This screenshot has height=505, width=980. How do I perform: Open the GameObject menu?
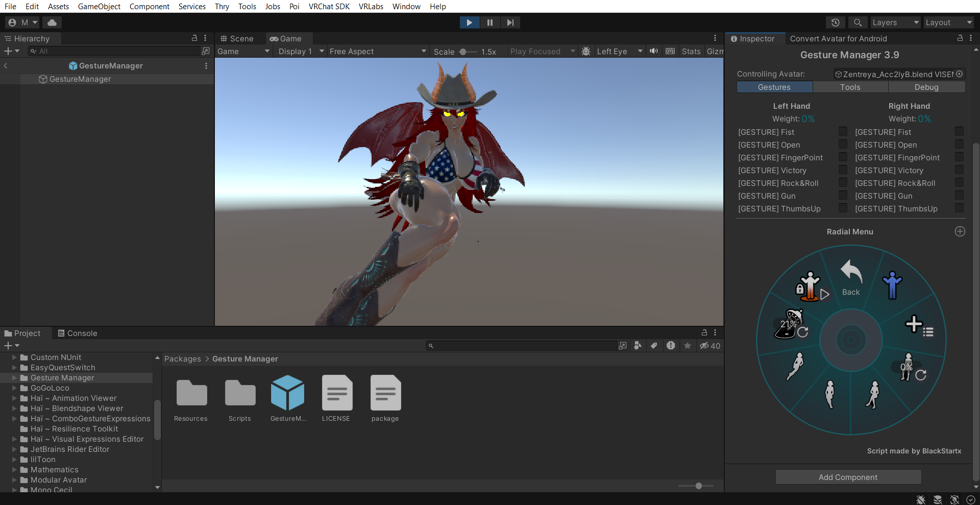click(99, 6)
